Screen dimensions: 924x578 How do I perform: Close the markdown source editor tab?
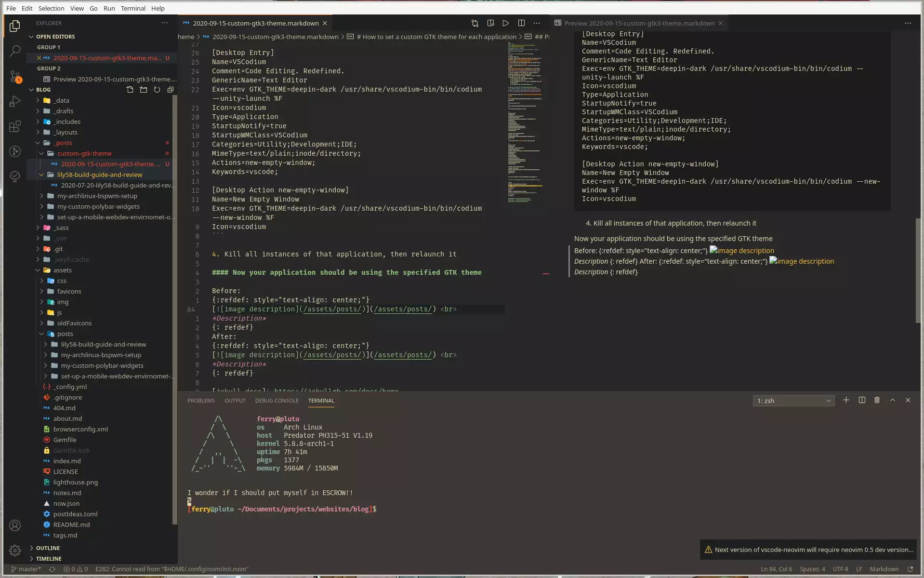pos(325,23)
